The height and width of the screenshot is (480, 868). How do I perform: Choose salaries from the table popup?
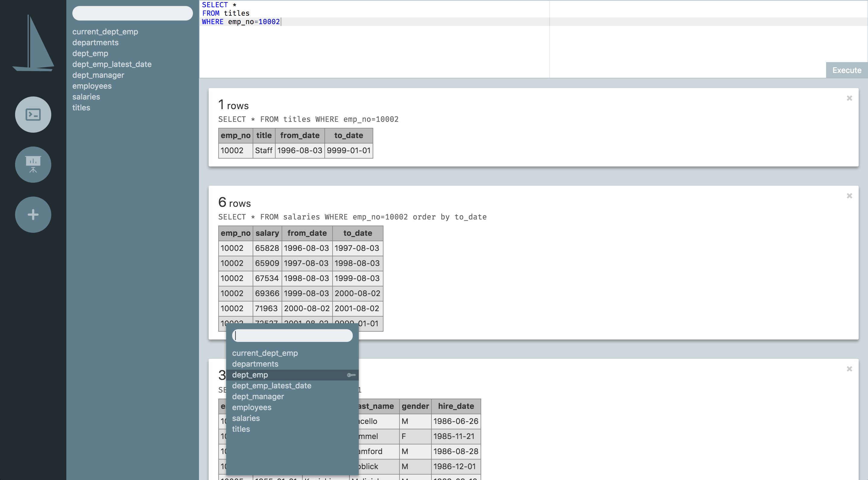(246, 418)
